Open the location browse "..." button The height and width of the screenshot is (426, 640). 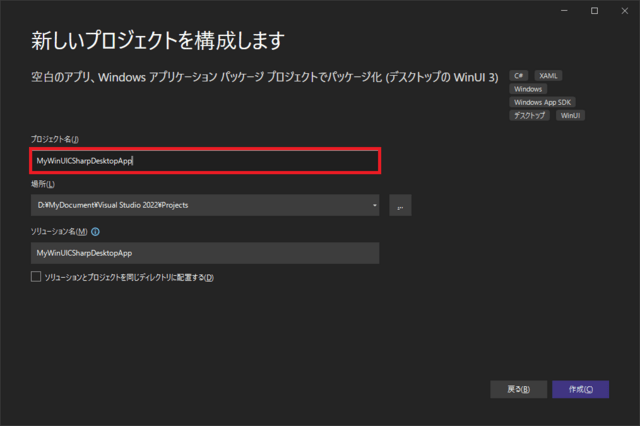(400, 206)
